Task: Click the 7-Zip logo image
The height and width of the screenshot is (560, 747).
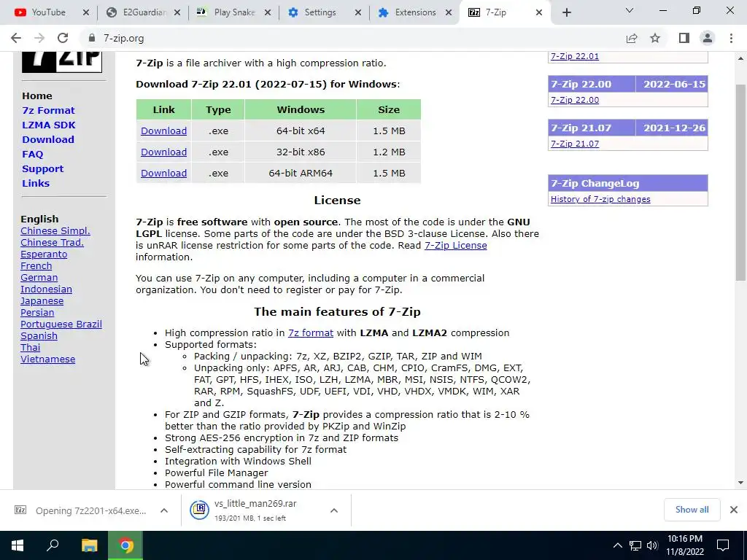Action: pyautogui.click(x=62, y=62)
